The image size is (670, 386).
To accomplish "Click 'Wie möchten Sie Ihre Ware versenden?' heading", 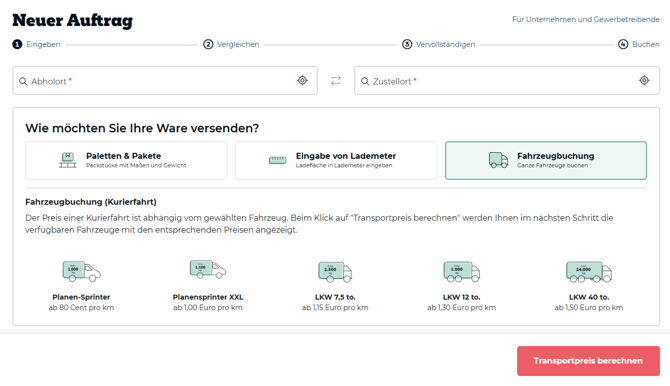I will point(142,128).
